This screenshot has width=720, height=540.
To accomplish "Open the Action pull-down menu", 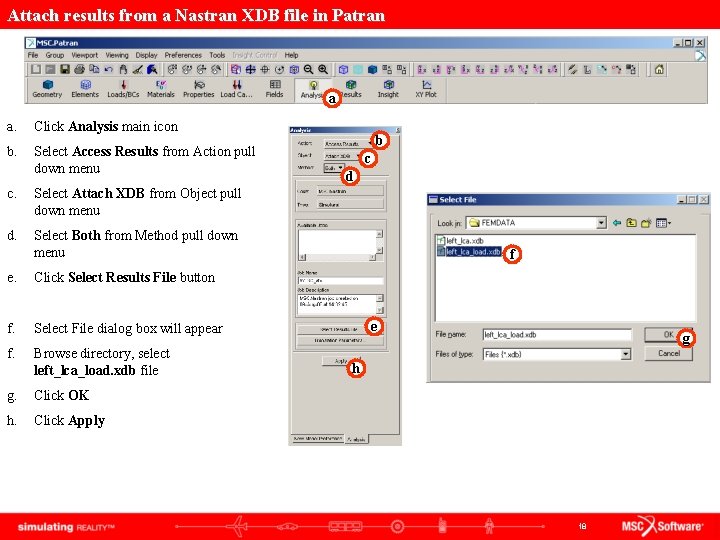I will [347, 144].
